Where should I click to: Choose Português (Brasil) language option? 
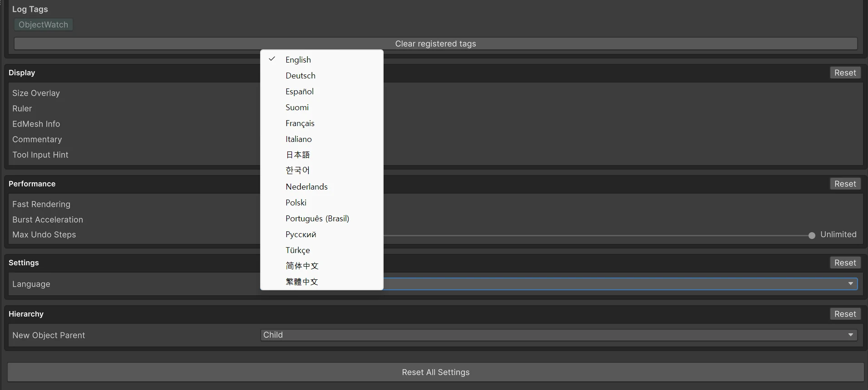point(322,219)
